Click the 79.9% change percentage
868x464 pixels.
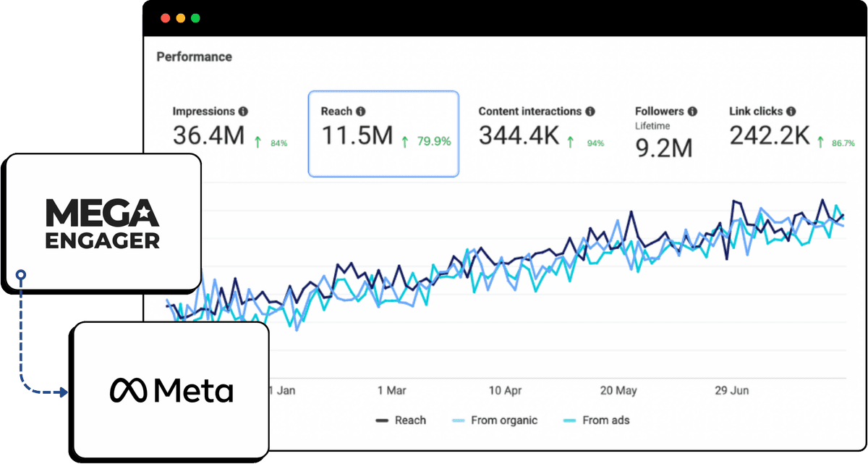point(434,141)
